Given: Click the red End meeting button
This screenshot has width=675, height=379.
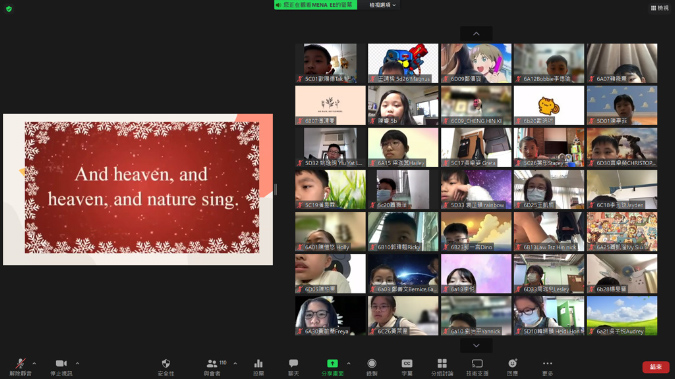Looking at the screenshot, I should [656, 367].
